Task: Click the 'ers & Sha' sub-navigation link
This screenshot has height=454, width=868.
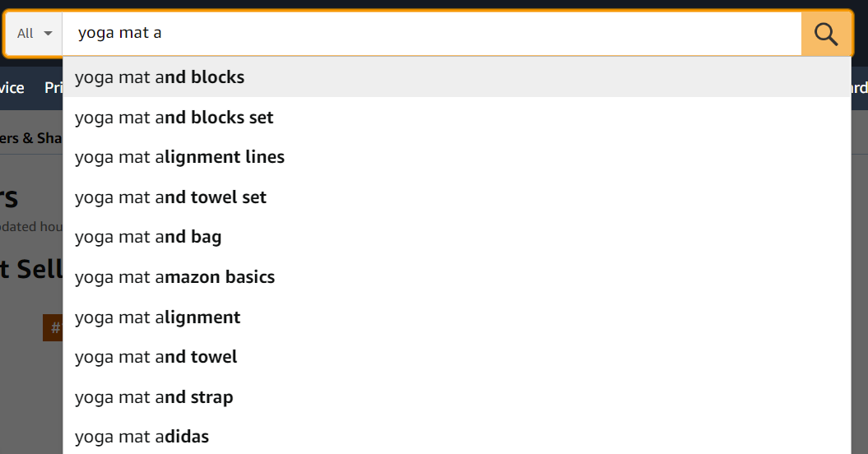Action: [x=31, y=138]
